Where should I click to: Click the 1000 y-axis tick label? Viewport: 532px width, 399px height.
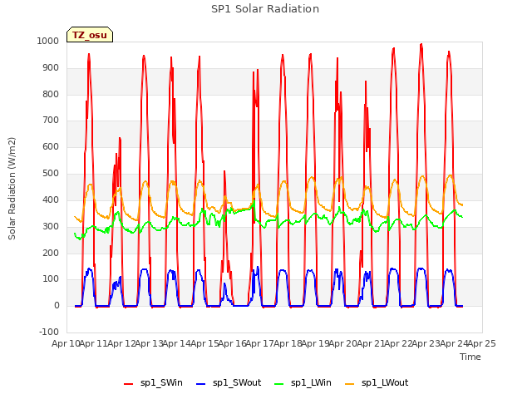click(x=48, y=41)
